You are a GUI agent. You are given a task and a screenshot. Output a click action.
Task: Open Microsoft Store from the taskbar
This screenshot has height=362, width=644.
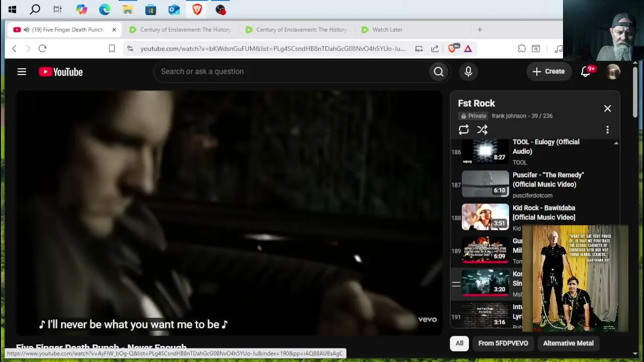(x=150, y=9)
